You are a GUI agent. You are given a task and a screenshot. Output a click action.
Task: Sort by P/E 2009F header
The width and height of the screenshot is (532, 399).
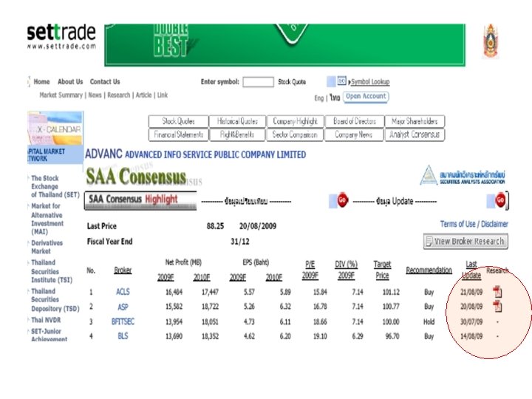pos(310,270)
